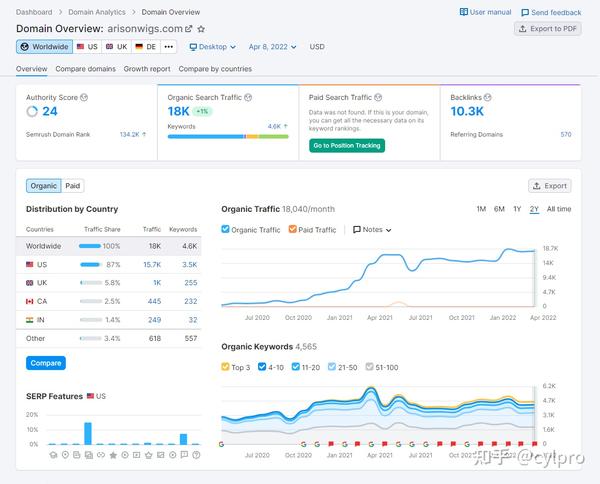Click the Canada flag in the countries table
The image size is (600, 484).
[29, 301]
